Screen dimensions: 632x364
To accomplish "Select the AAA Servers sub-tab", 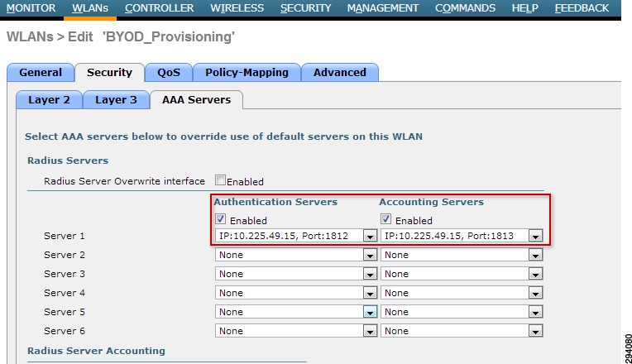I will (x=196, y=100).
